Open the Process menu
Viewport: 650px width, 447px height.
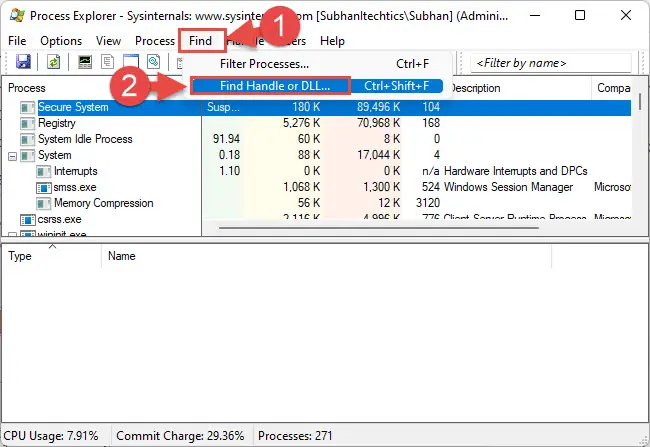[155, 41]
